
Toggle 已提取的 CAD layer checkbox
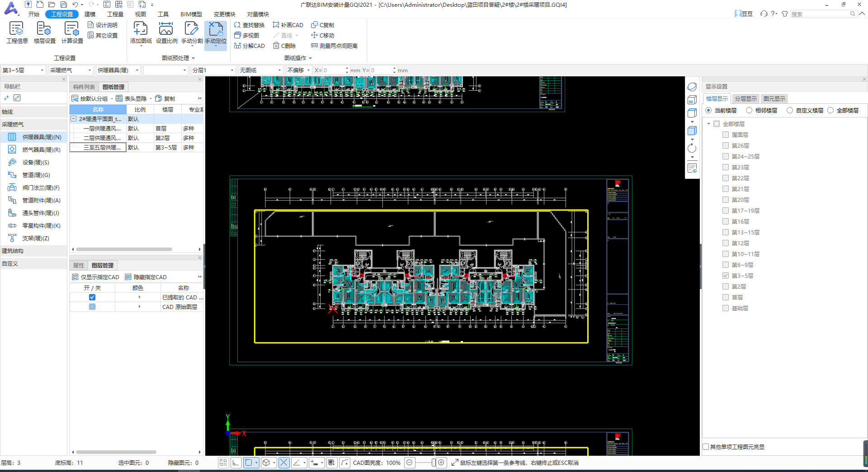92,297
